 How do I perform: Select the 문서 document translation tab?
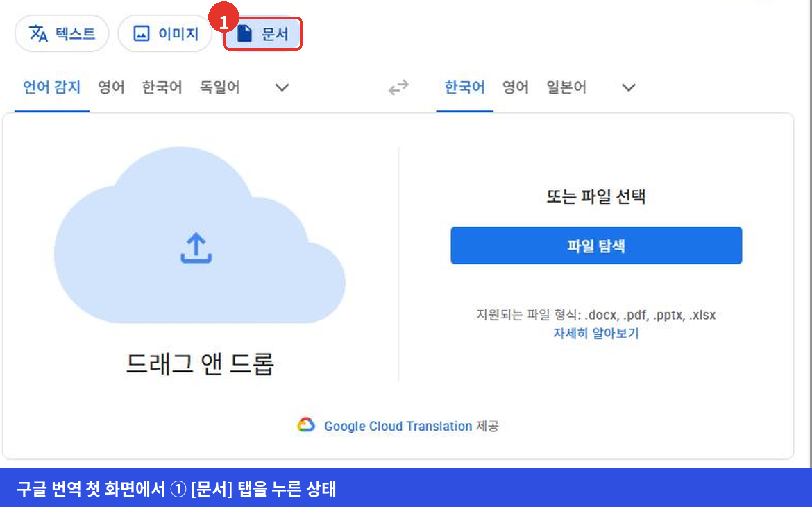pyautogui.click(x=262, y=34)
